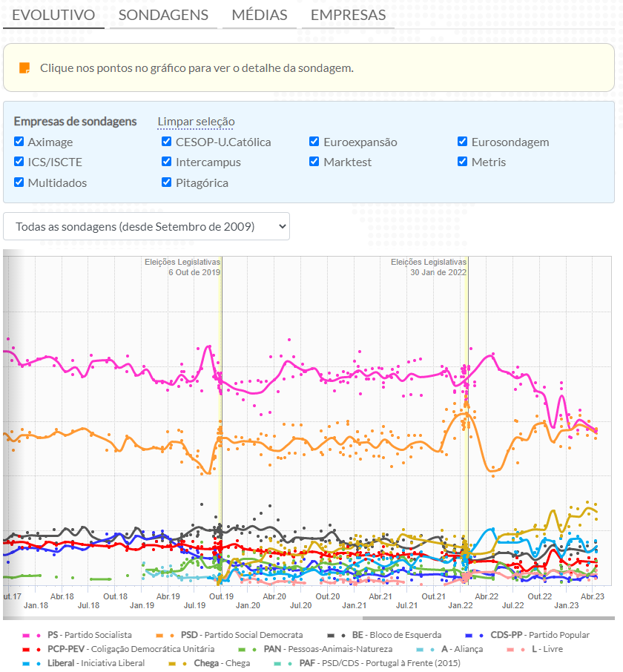Disable the Eurosondagem polling company

click(463, 142)
